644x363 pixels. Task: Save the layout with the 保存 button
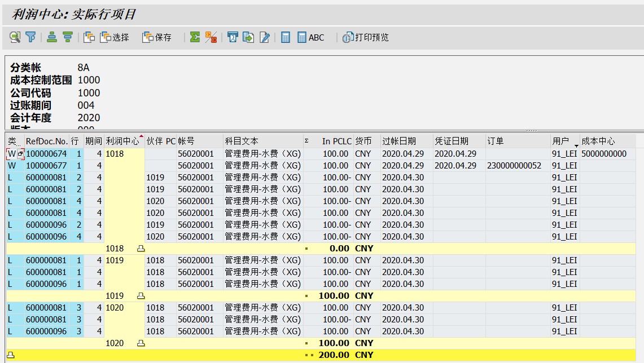click(156, 37)
